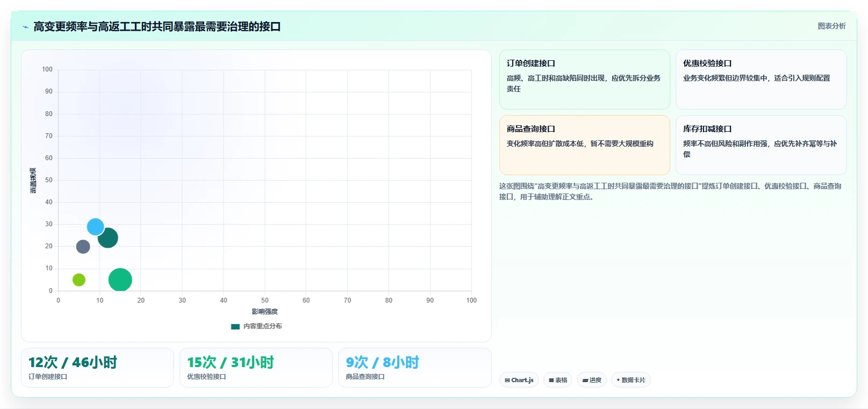Select the light blue bubble on the chart
Viewport: 868px width, 409px height.
pos(95,227)
